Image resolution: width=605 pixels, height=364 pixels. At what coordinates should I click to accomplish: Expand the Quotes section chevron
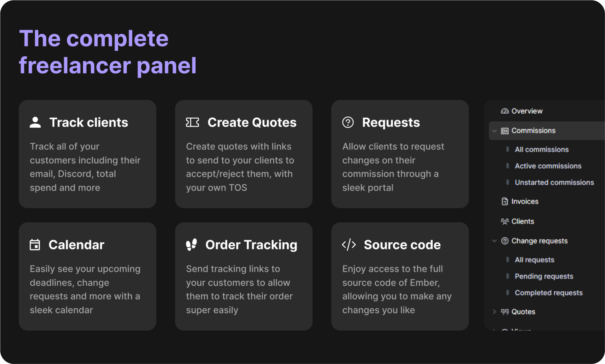coord(494,312)
